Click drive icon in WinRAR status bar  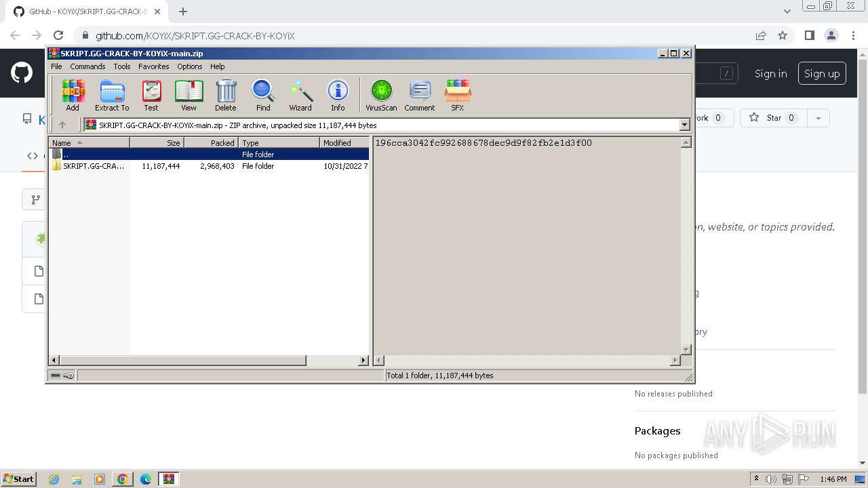[x=56, y=375]
